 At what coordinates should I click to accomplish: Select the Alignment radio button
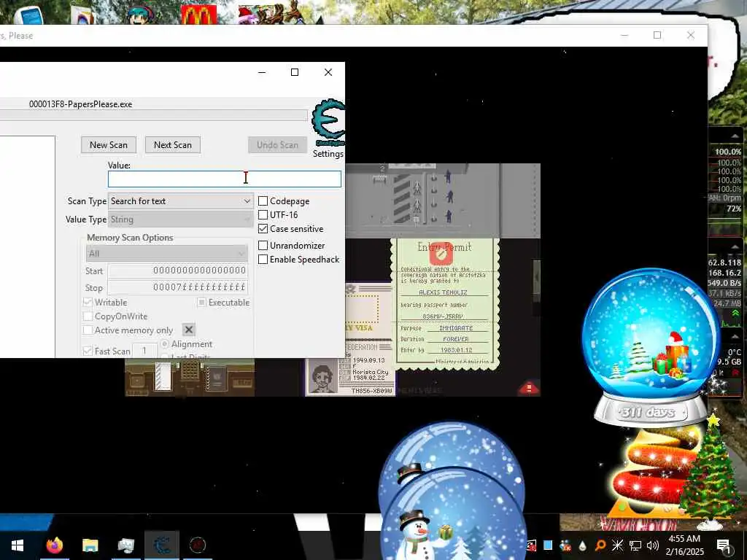(164, 344)
